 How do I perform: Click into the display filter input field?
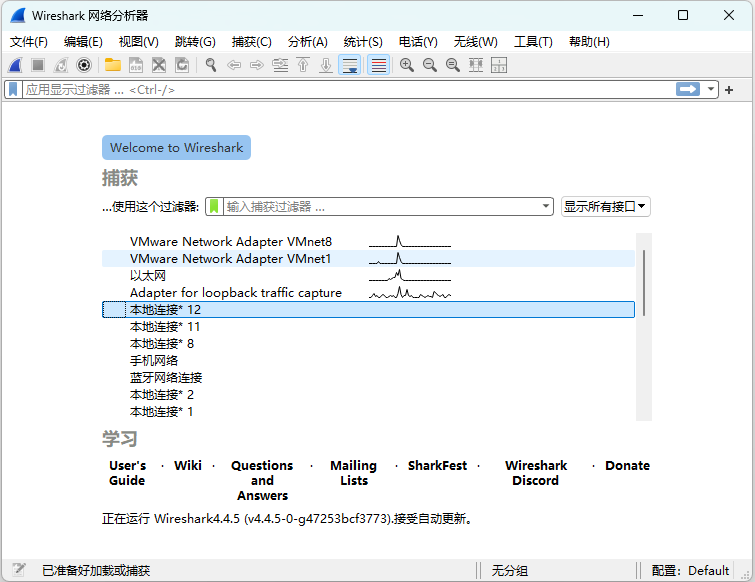(349, 90)
